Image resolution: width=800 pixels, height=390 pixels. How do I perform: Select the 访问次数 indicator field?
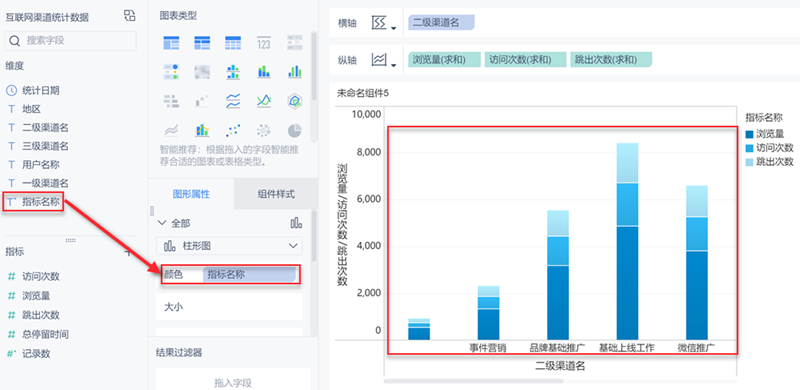(x=41, y=277)
